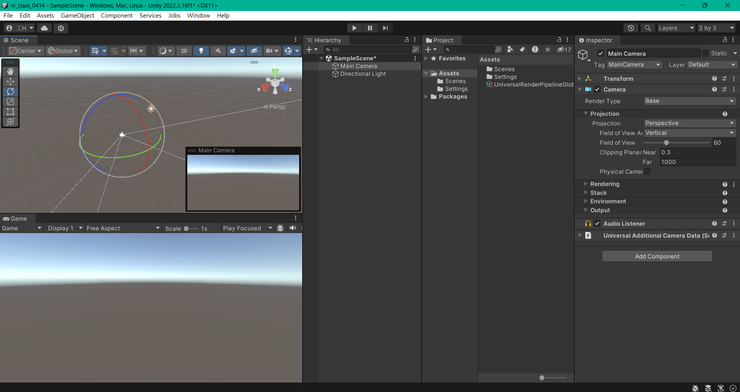The height and width of the screenshot is (392, 740).
Task: Select the Scale tool
Action: [x=10, y=101]
